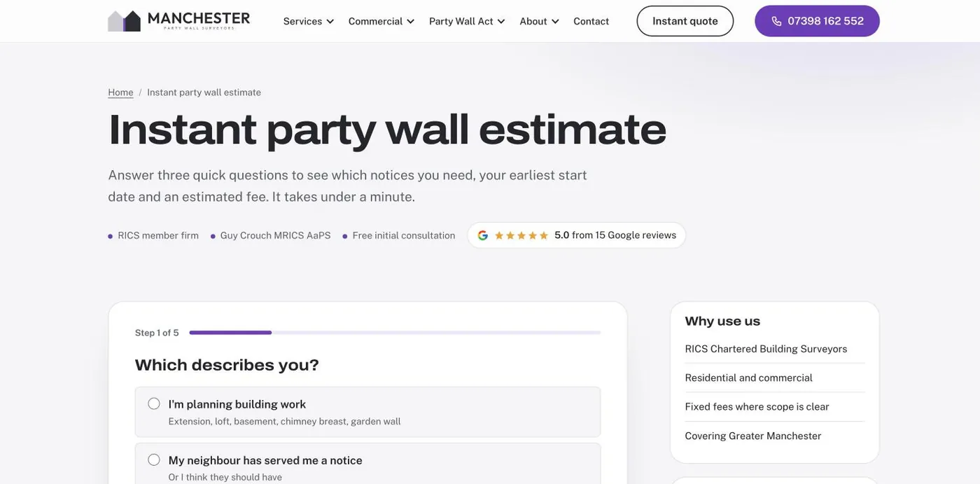Image resolution: width=980 pixels, height=484 pixels.
Task: Click 'RICS Chartered Building Surveyors' row
Action: click(x=775, y=349)
